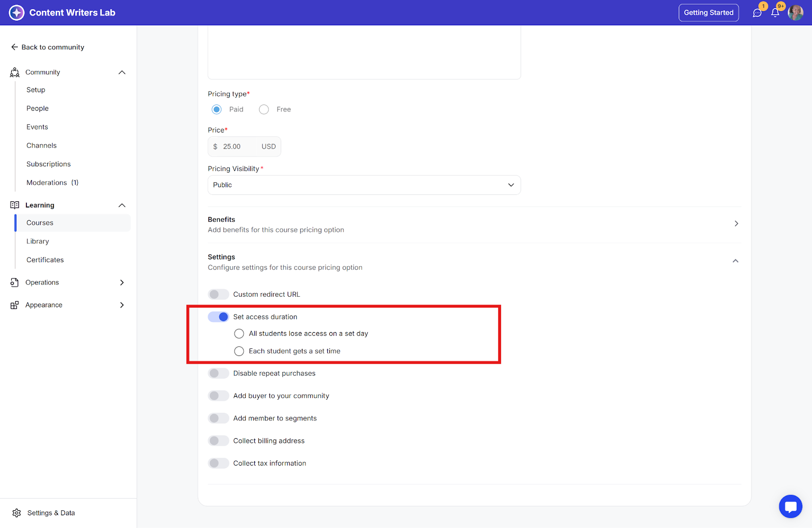Image resolution: width=812 pixels, height=528 pixels.
Task: Click the "Pricing Visibility" field label
Action: [233, 169]
